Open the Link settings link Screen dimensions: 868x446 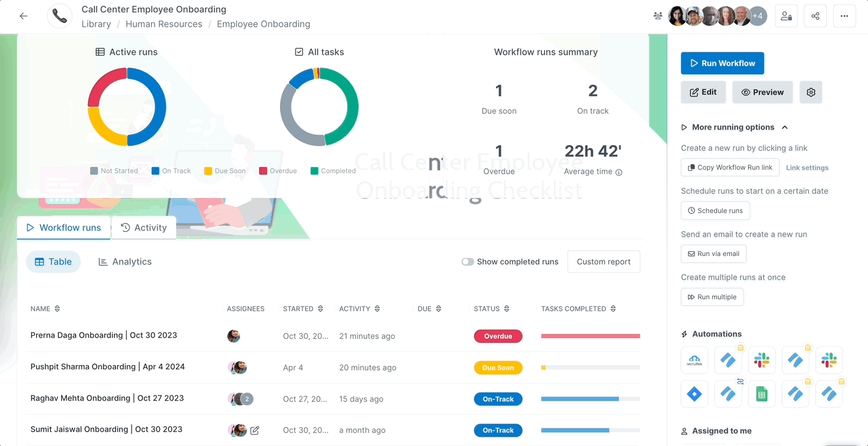click(x=807, y=168)
